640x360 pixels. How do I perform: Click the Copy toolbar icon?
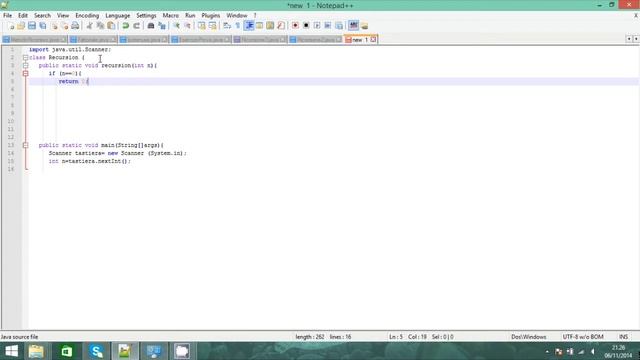[100, 26]
